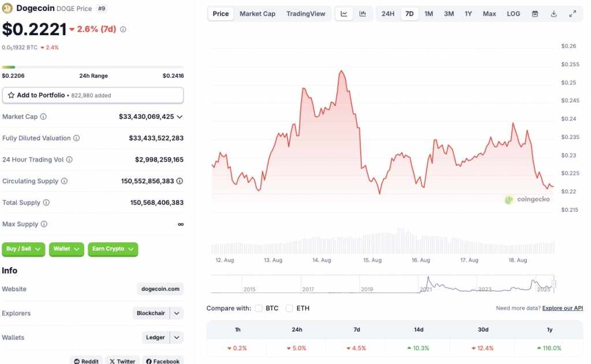Click the Dogecoin coin logo
This screenshot has height=364, width=591.
[x=9, y=9]
